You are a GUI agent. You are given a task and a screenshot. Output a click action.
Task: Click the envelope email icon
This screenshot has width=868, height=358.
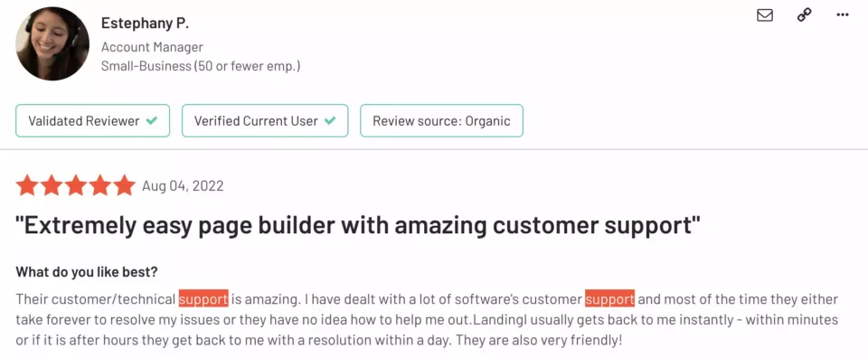[x=765, y=15]
